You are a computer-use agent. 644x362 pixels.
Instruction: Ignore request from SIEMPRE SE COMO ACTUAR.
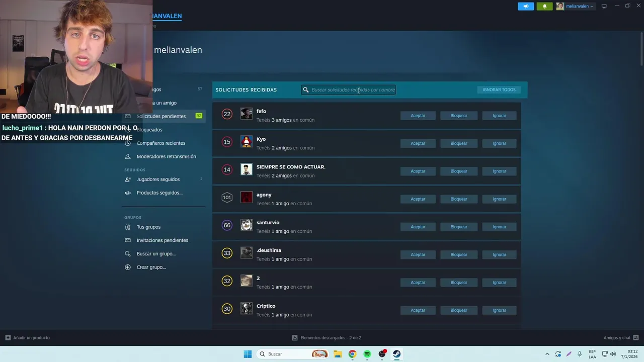click(x=499, y=171)
